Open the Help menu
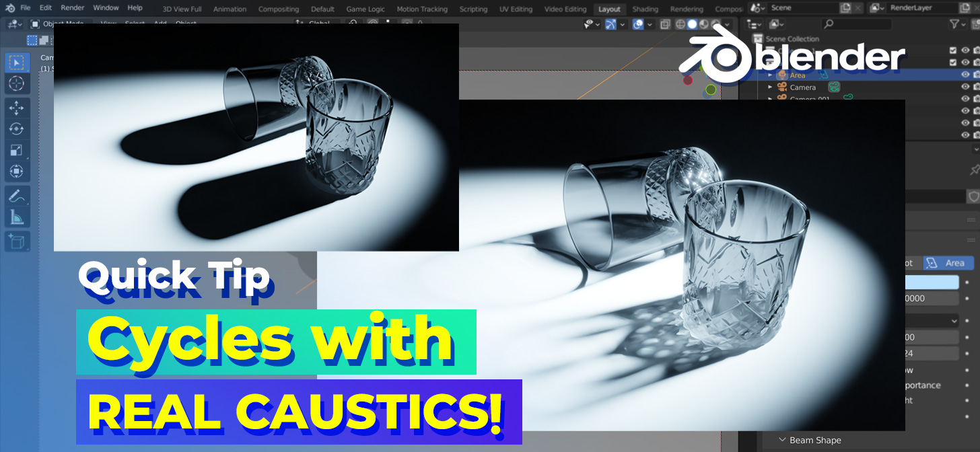This screenshot has height=452, width=980. click(x=135, y=8)
